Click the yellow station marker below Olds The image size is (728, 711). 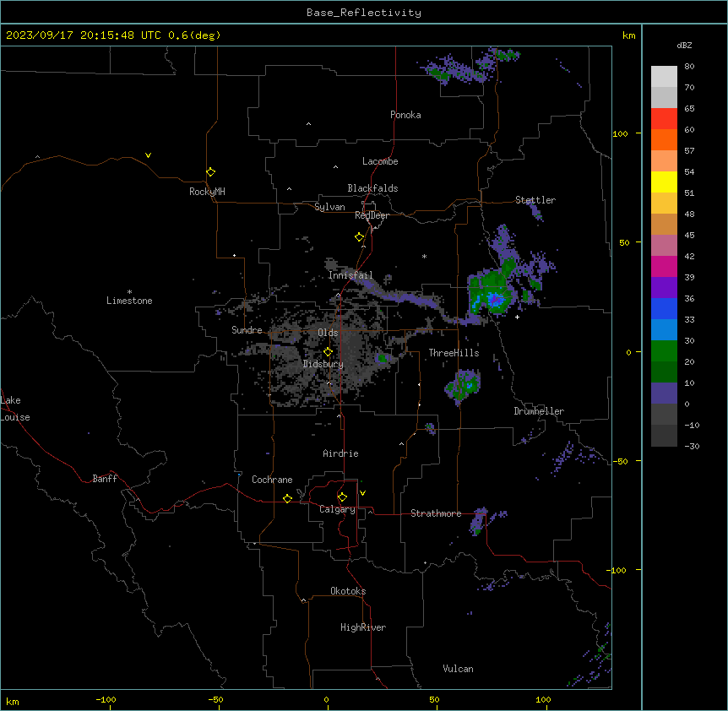(328, 352)
